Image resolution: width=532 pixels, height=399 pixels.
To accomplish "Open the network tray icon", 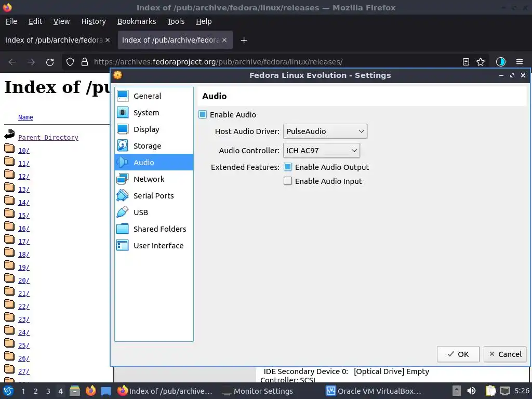I will 505,391.
